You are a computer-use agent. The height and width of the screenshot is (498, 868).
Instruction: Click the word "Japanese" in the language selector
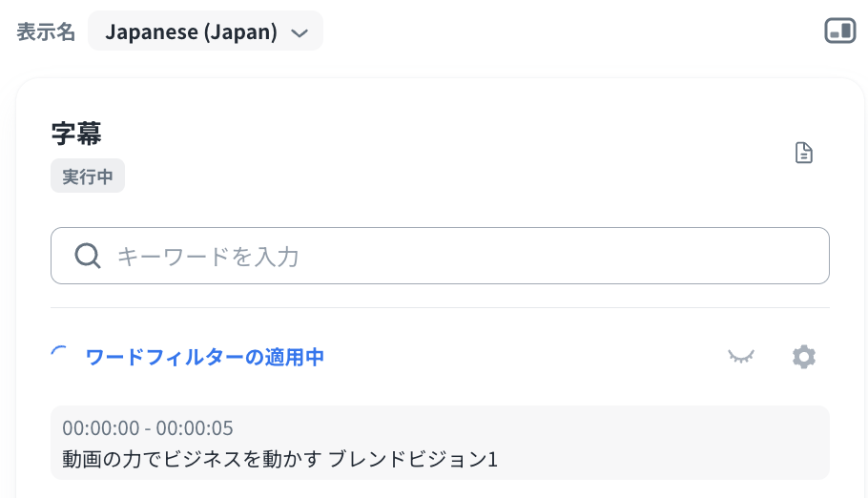click(x=148, y=31)
